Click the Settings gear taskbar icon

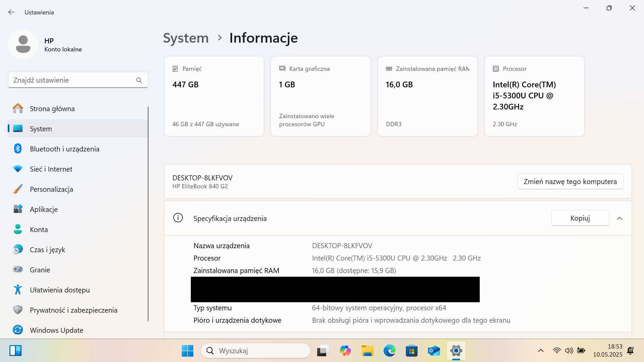(x=456, y=351)
